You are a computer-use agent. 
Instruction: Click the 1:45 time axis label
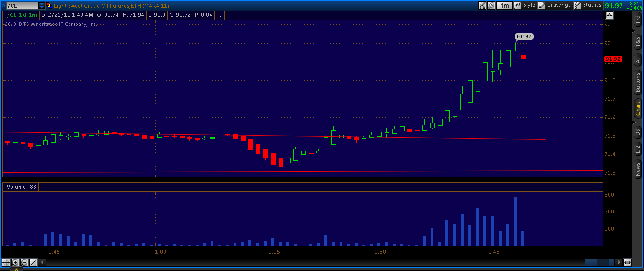click(x=494, y=252)
